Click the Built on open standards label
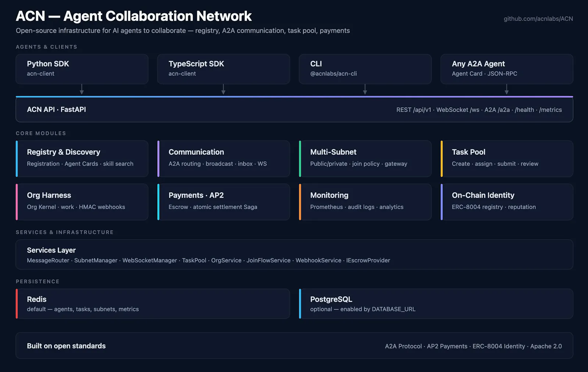Image resolution: width=588 pixels, height=372 pixels. (x=66, y=346)
